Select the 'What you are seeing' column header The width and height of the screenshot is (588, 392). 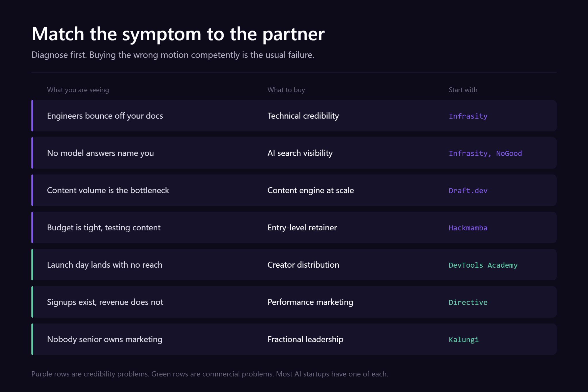pos(78,90)
